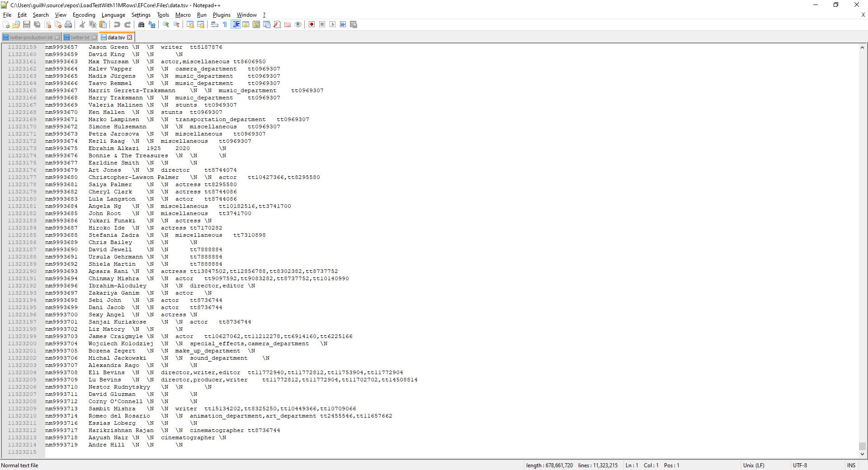Close the data.tsv tab
The height and width of the screenshot is (470, 868).
[130, 37]
